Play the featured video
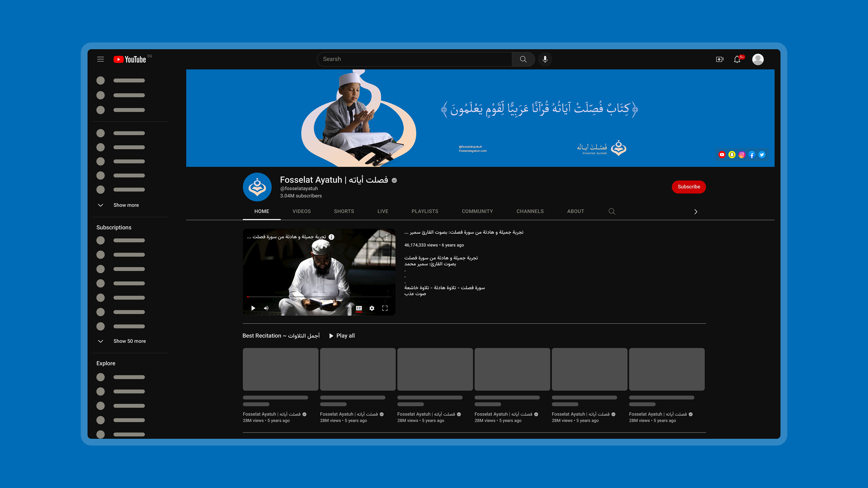Screen dimensions: 868x488 click(253, 308)
